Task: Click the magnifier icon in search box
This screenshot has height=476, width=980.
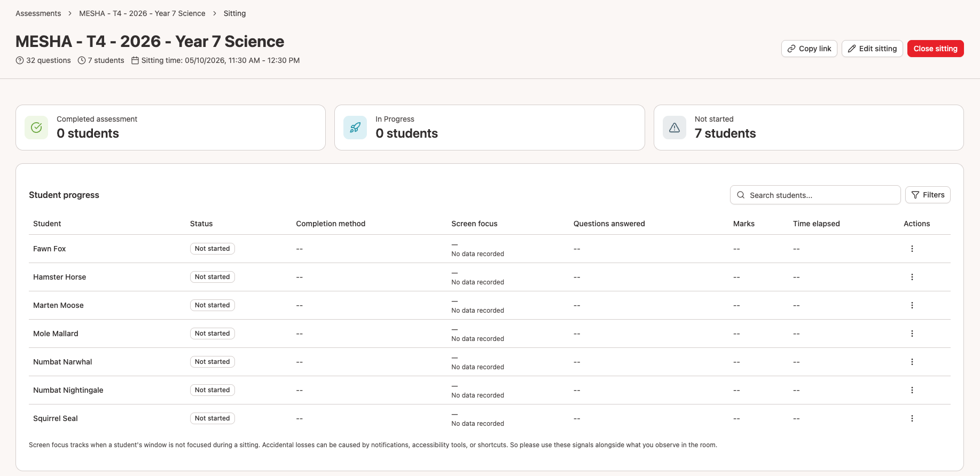Action: [741, 195]
